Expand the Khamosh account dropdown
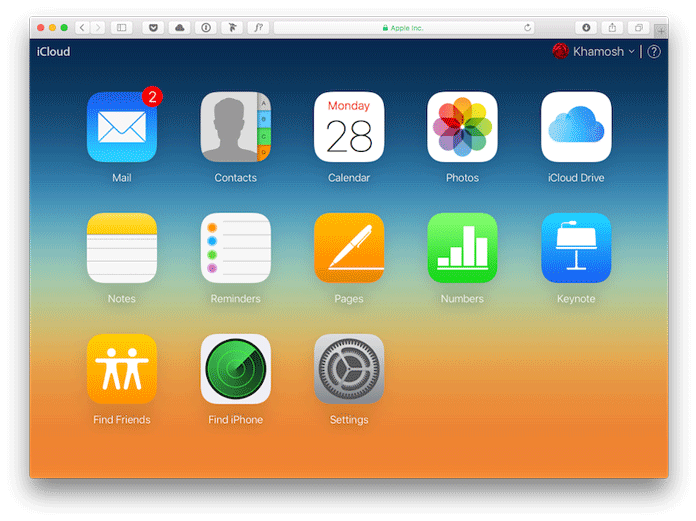This screenshot has width=696, height=521. coord(631,51)
